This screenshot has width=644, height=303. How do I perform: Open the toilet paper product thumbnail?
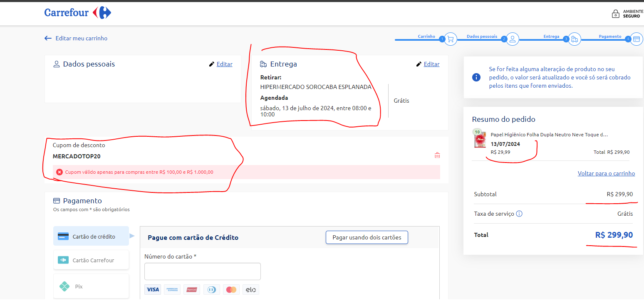tap(480, 139)
